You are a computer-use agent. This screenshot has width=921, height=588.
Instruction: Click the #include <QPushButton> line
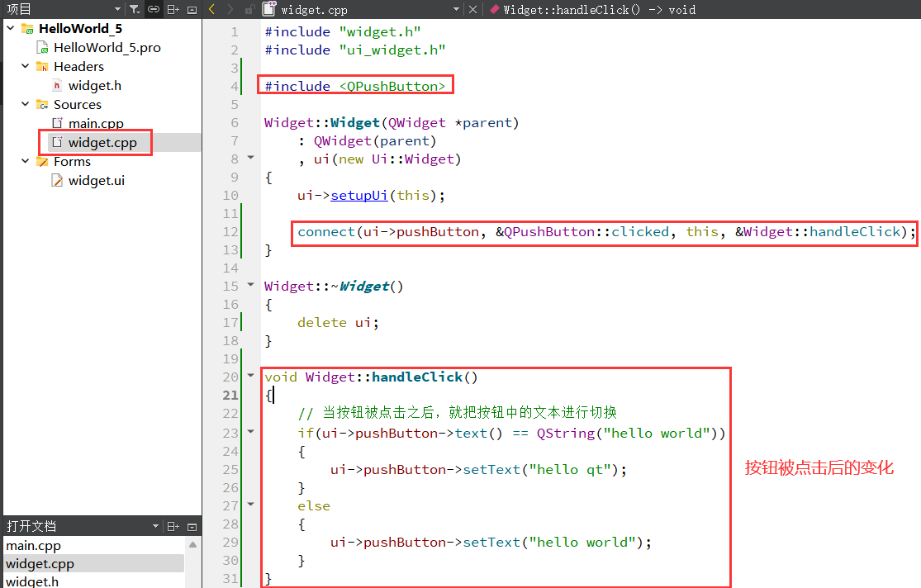[x=355, y=87]
